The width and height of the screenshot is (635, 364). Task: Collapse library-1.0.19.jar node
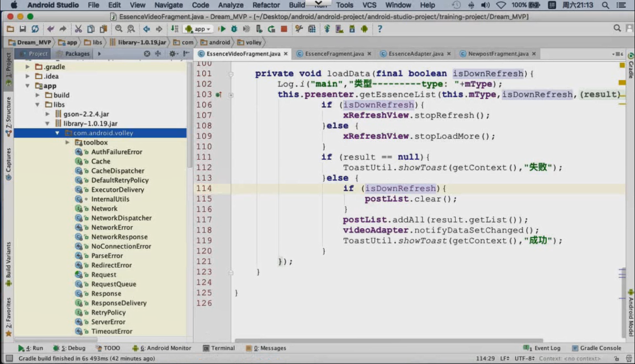(x=48, y=123)
